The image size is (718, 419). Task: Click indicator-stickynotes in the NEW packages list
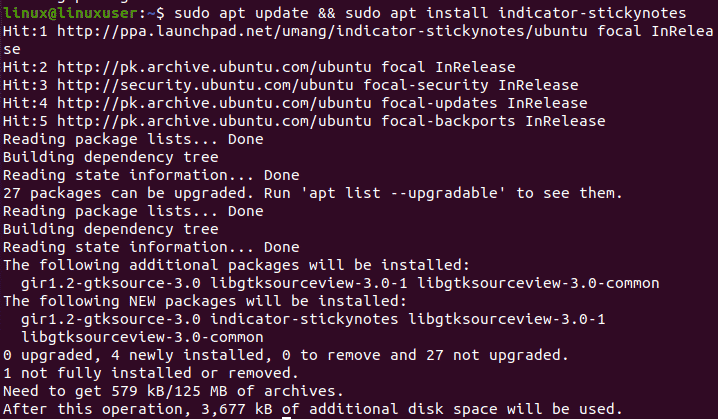304,319
